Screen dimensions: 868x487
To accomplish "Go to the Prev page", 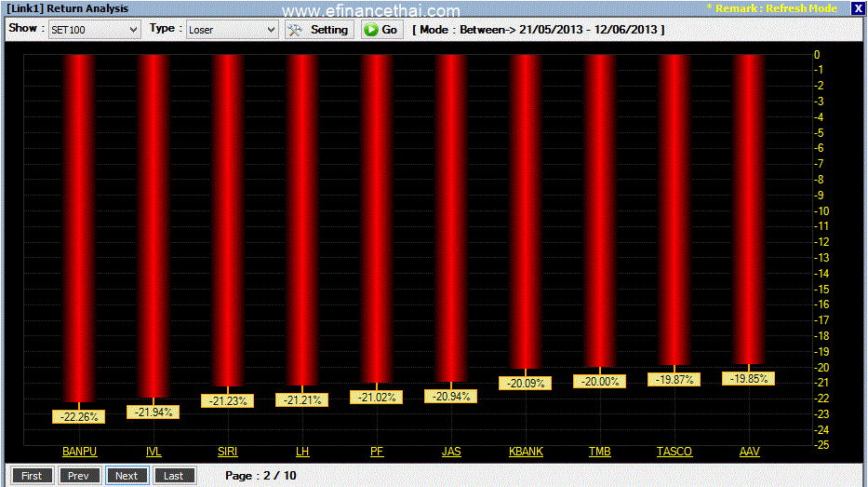I will click(x=78, y=476).
